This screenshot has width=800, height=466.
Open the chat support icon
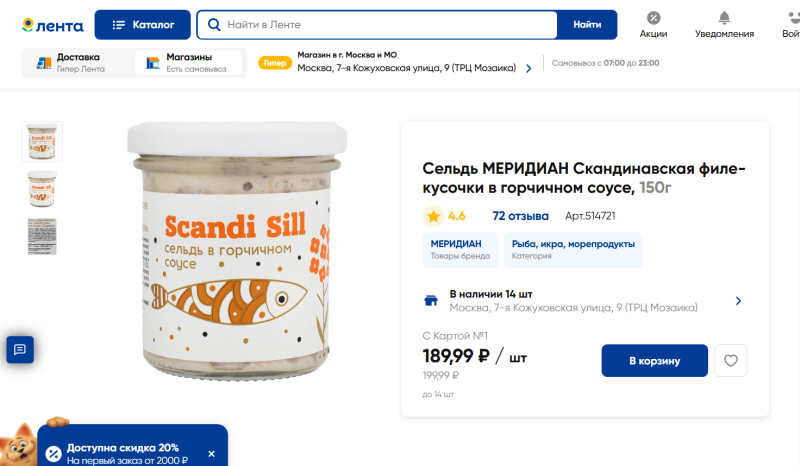tap(19, 349)
